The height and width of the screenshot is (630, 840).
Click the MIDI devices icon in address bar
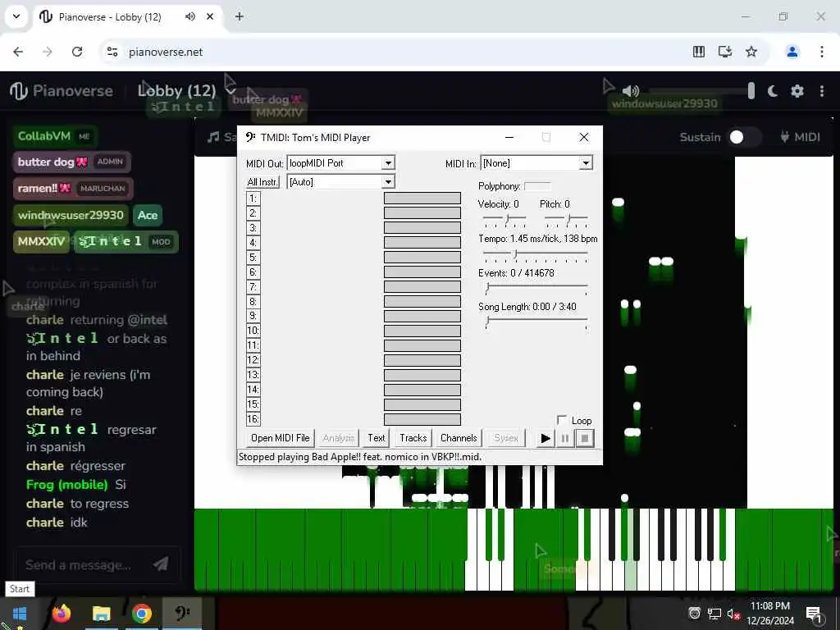pyautogui.click(x=699, y=52)
